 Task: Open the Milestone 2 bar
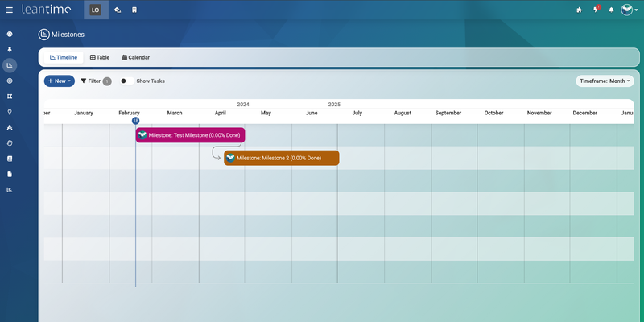click(x=281, y=158)
